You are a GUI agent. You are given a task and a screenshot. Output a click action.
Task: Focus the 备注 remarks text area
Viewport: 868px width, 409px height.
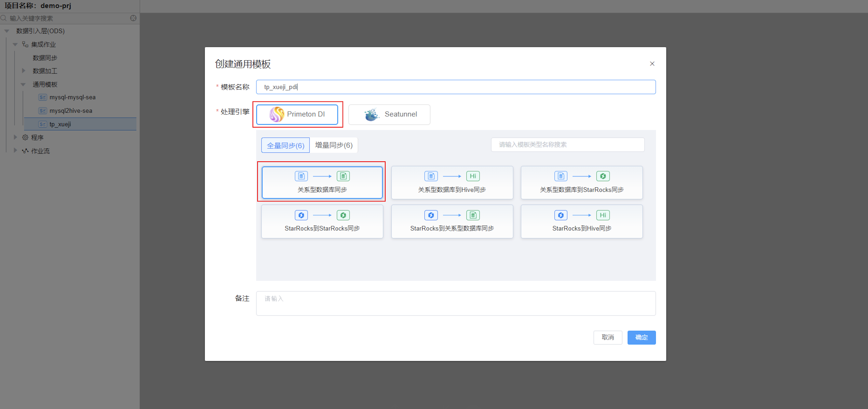coord(455,303)
